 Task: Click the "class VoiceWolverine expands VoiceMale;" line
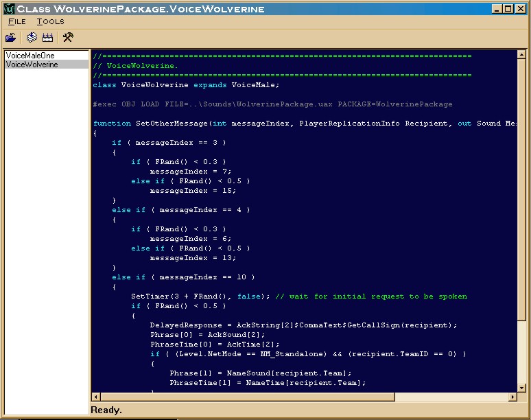(x=186, y=85)
